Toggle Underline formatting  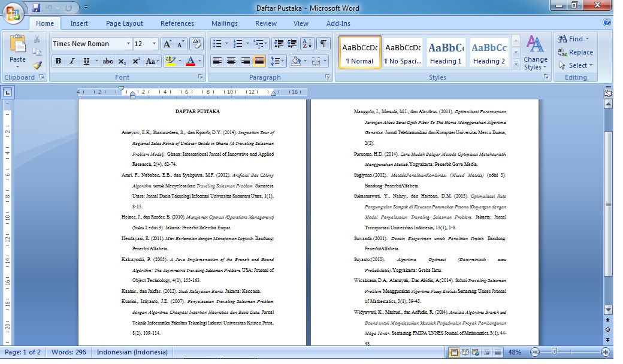[86, 61]
